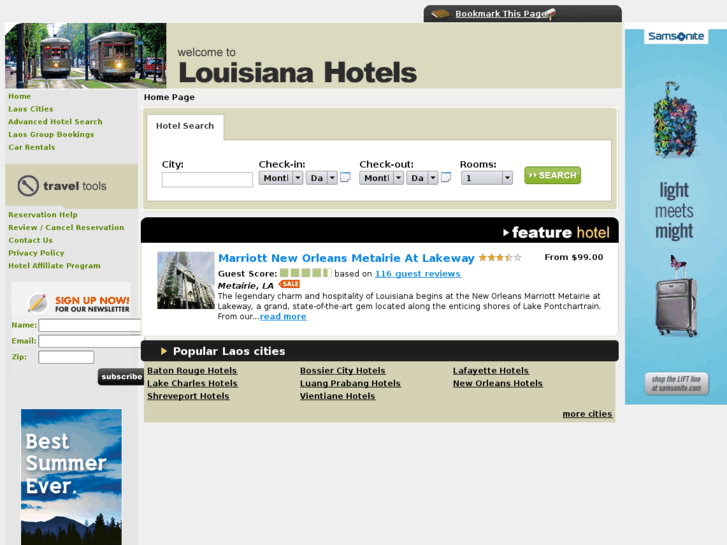Viewport: 727px width, 545px height.
Task: Click the City input field
Action: pos(207,180)
